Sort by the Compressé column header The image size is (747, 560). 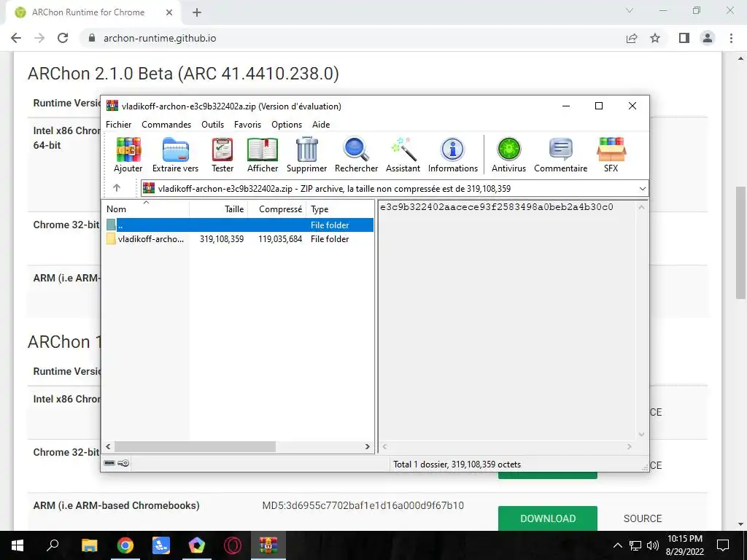(x=277, y=209)
